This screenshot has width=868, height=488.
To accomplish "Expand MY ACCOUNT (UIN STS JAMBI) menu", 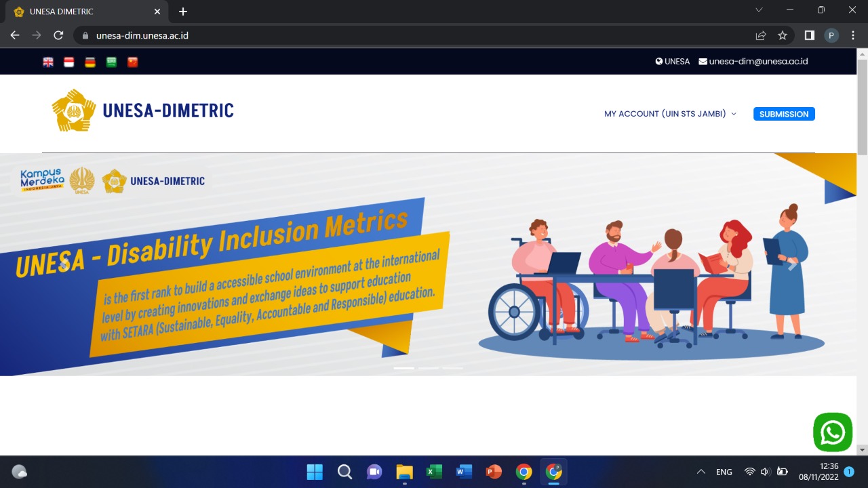I will coord(670,114).
